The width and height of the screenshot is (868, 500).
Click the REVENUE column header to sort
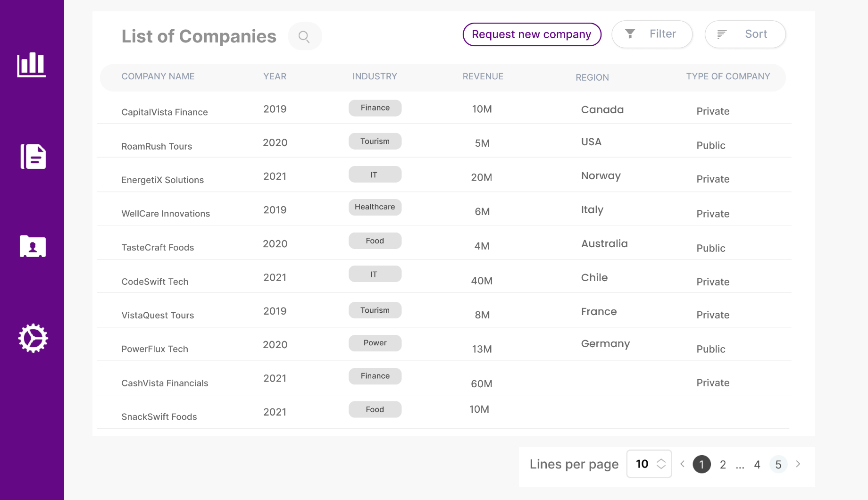(483, 76)
